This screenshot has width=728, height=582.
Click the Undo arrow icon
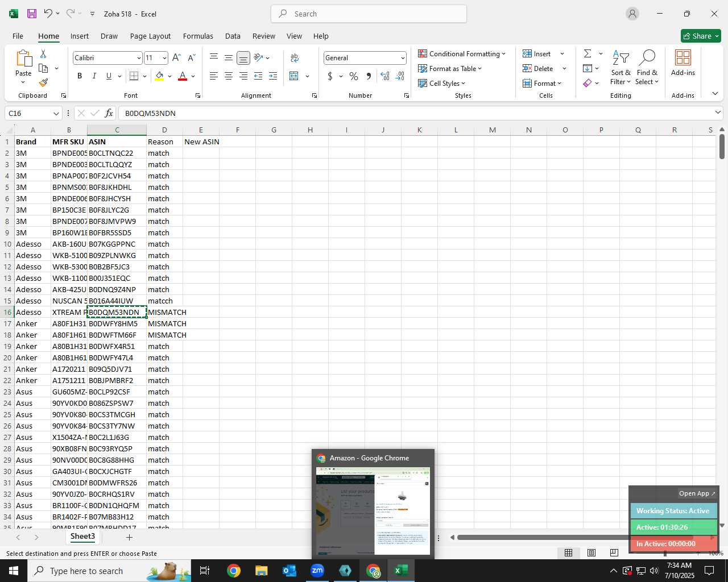click(x=48, y=14)
